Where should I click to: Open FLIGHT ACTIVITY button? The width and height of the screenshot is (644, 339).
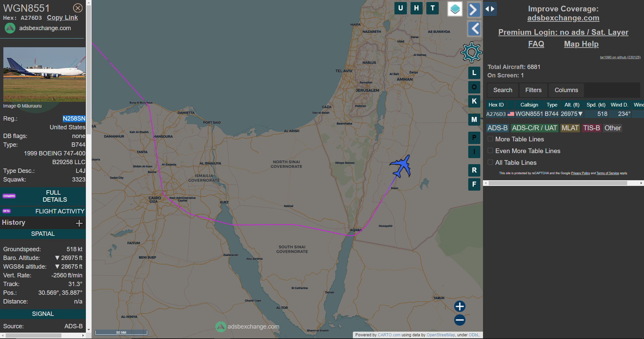(x=43, y=211)
